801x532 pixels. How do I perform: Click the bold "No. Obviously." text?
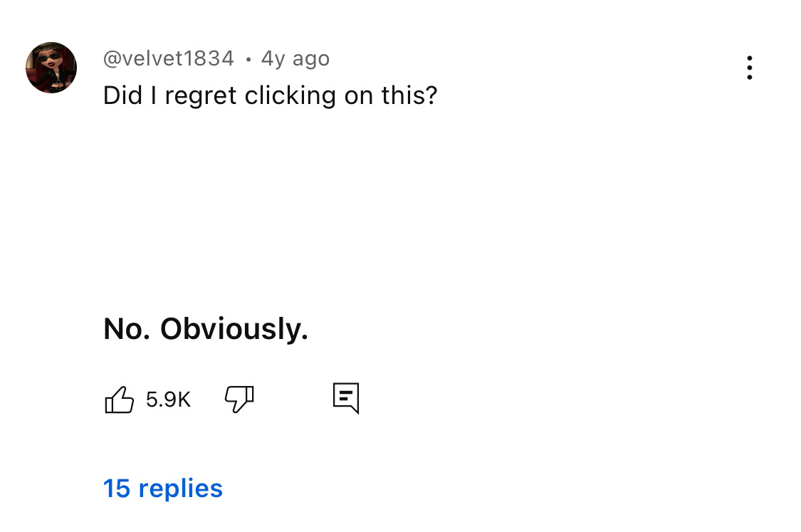click(206, 328)
